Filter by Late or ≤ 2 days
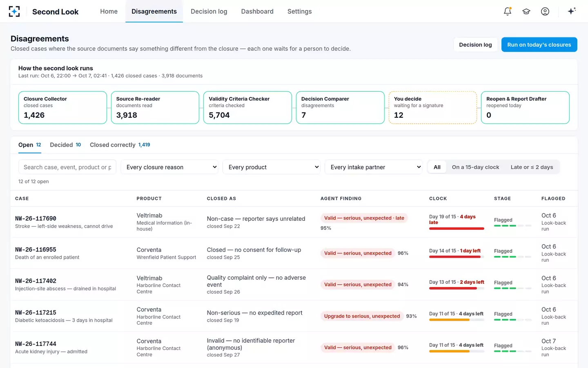The width and height of the screenshot is (588, 368). click(532, 167)
